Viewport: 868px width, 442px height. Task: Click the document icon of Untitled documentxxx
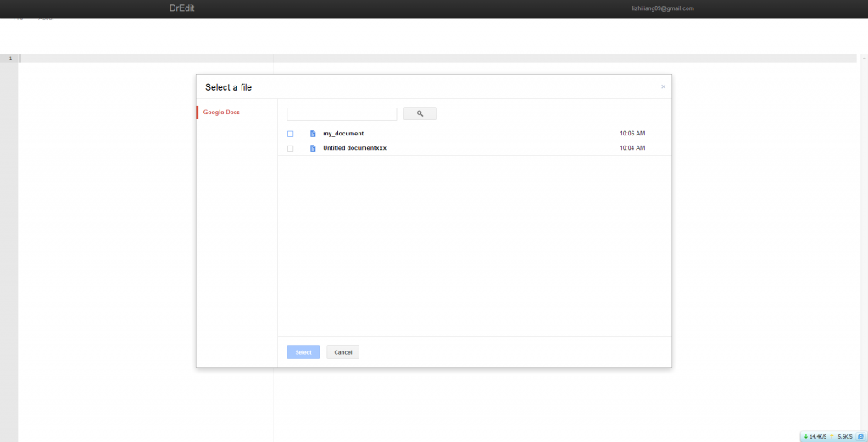[313, 148]
